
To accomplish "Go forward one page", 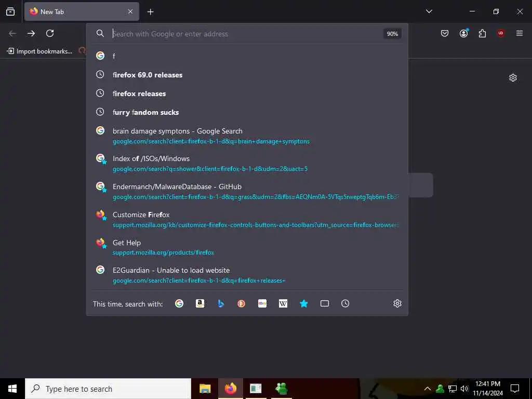I will (31, 33).
